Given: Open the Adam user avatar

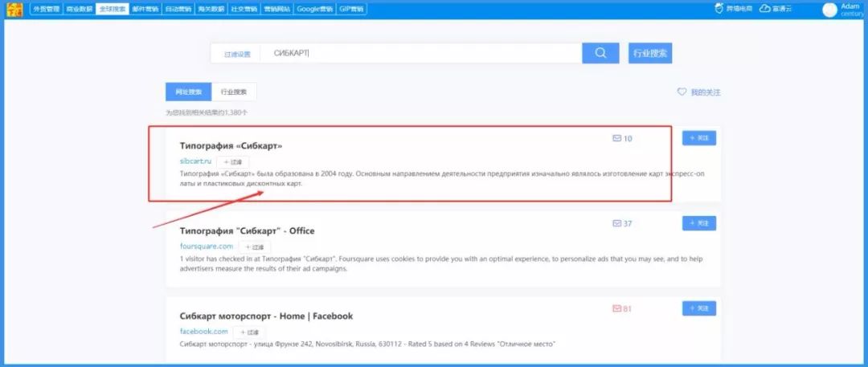Looking at the screenshot, I should coord(829,10).
